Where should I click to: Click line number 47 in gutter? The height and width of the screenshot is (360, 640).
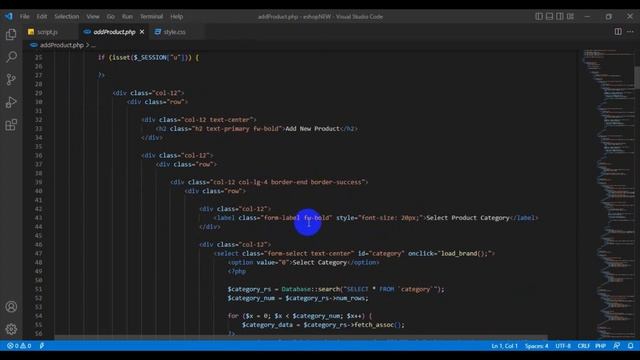point(38,253)
